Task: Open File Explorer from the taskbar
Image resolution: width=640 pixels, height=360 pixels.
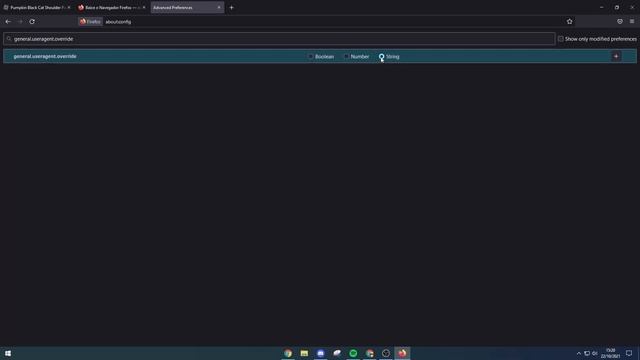Action: click(304, 353)
